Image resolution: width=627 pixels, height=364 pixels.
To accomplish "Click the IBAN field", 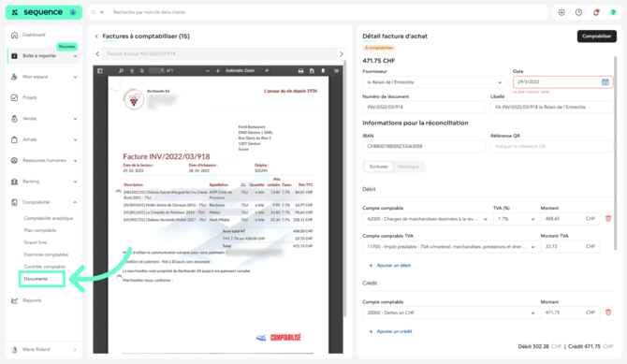I will 424,146.
